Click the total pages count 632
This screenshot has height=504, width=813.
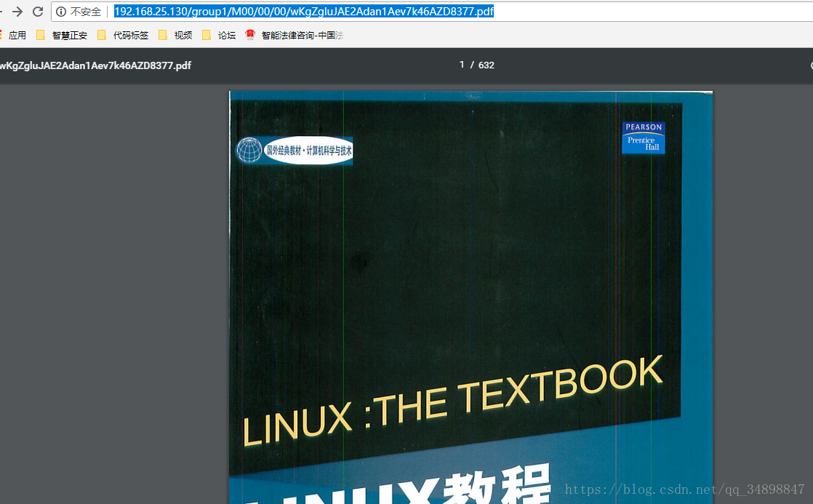click(486, 65)
